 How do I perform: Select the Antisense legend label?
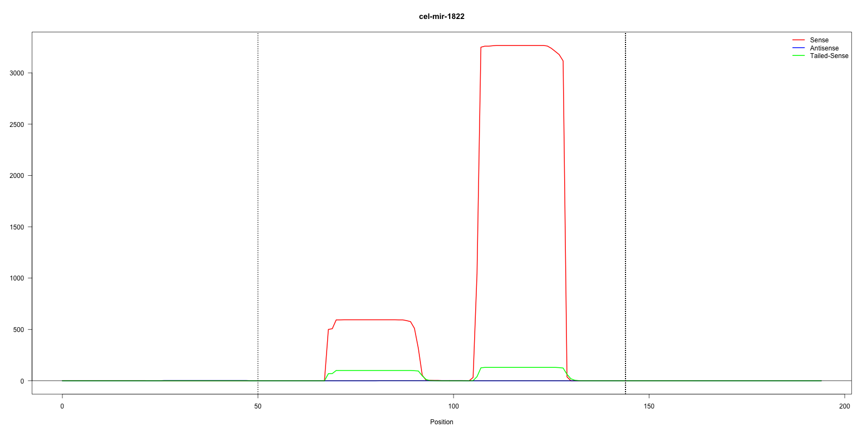pyautogui.click(x=824, y=48)
